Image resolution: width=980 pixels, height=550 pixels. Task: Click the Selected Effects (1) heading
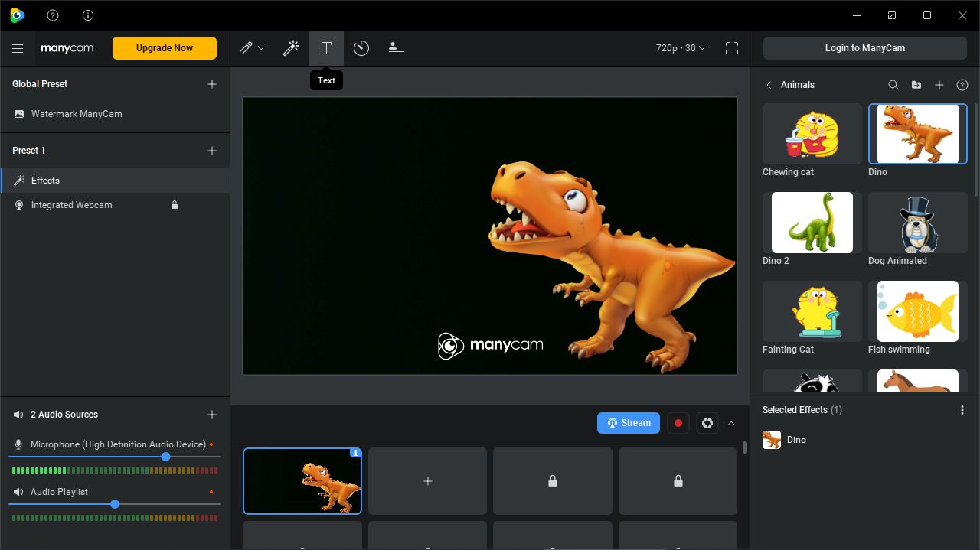coord(802,410)
